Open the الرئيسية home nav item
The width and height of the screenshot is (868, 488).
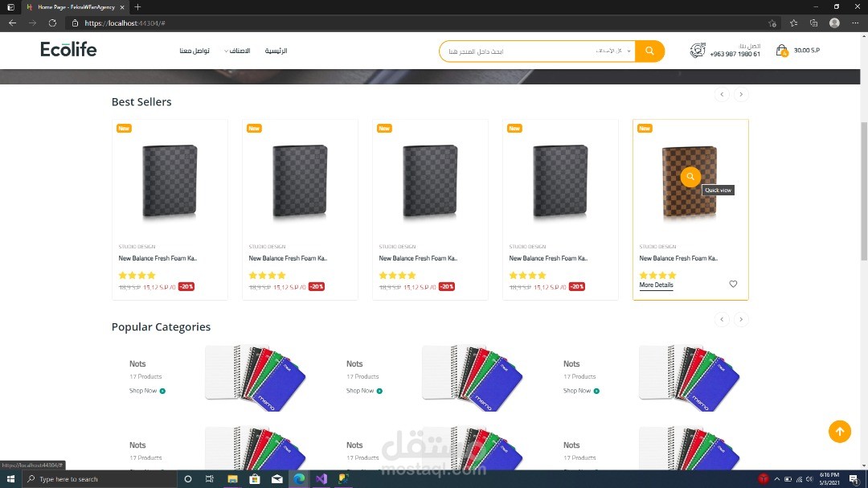(x=276, y=51)
